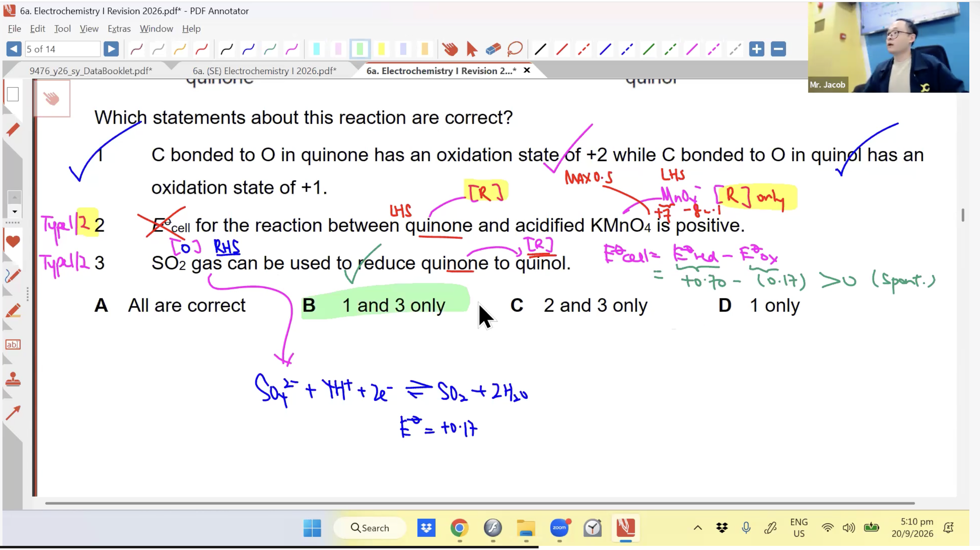Open the Extras menu
The width and height of the screenshot is (980, 550).
119,29
